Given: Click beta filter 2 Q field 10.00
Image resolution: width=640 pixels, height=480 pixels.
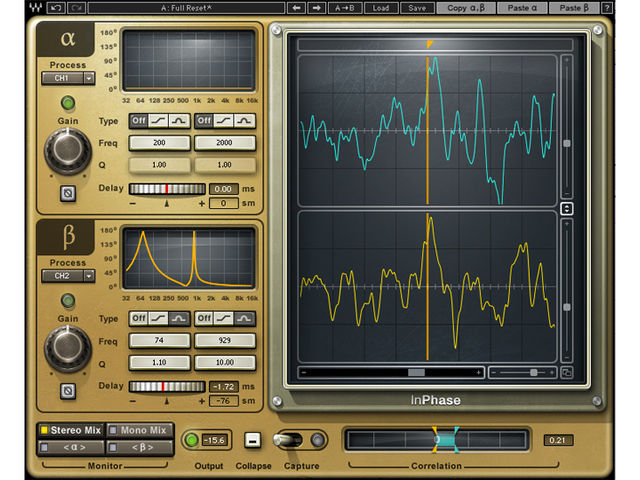Looking at the screenshot, I should point(224,362).
